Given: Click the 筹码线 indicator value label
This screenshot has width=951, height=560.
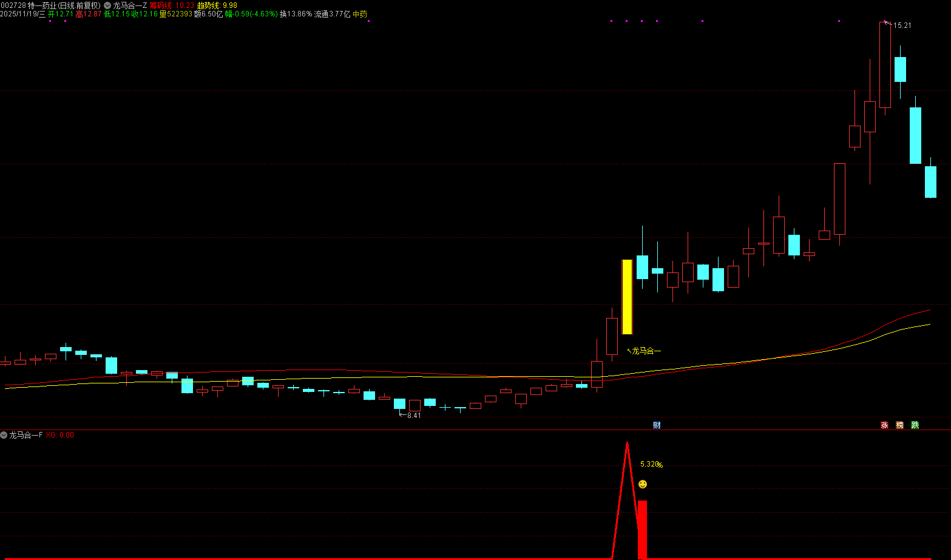Looking at the screenshot, I should point(172,5).
